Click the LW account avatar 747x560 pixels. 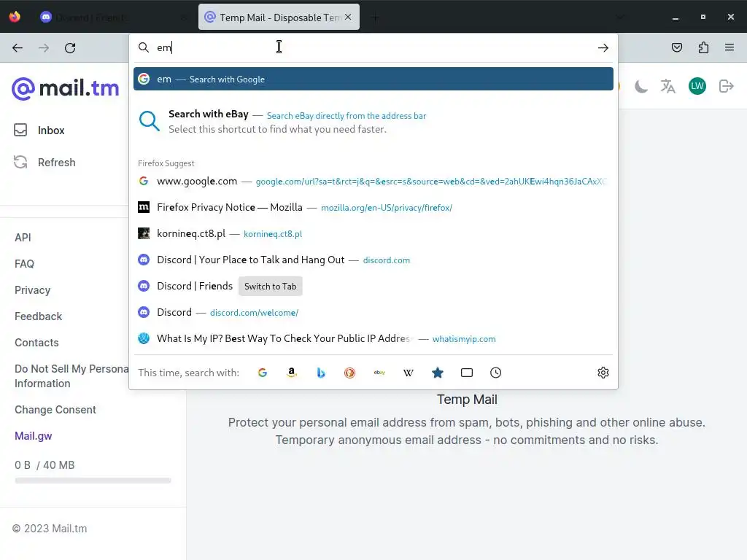(697, 86)
